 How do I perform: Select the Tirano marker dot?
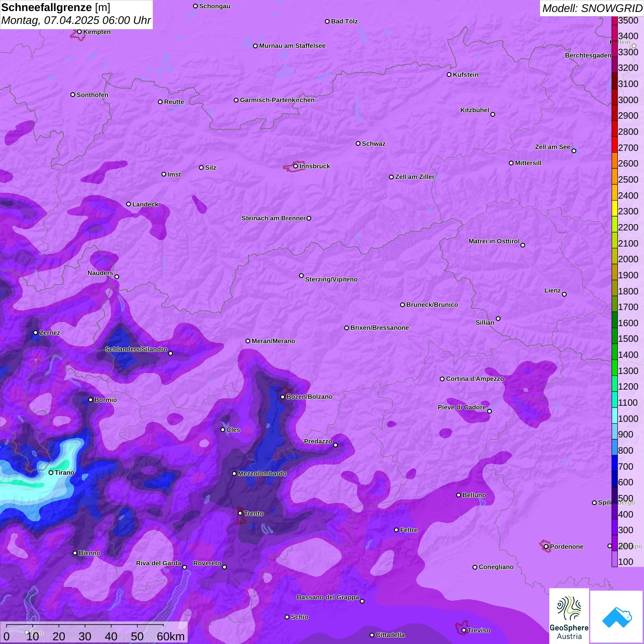[51, 472]
